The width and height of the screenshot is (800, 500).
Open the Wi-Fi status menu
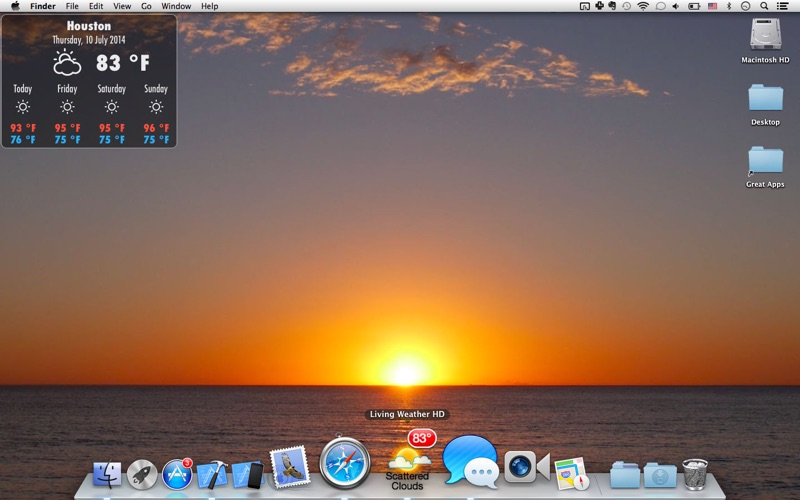(x=643, y=6)
